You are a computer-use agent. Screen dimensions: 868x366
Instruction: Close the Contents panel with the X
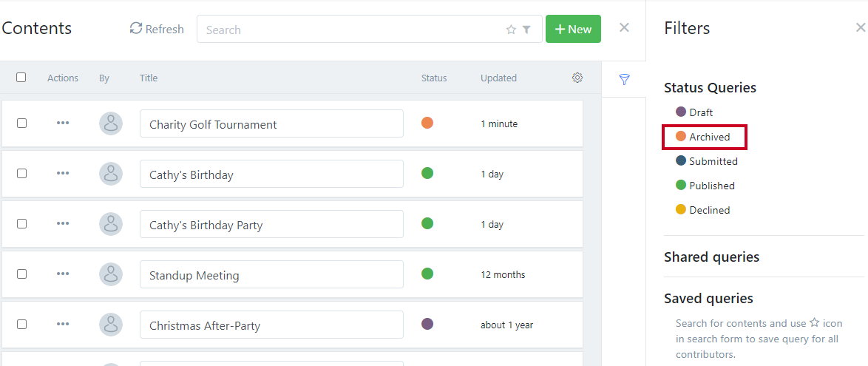tap(624, 27)
